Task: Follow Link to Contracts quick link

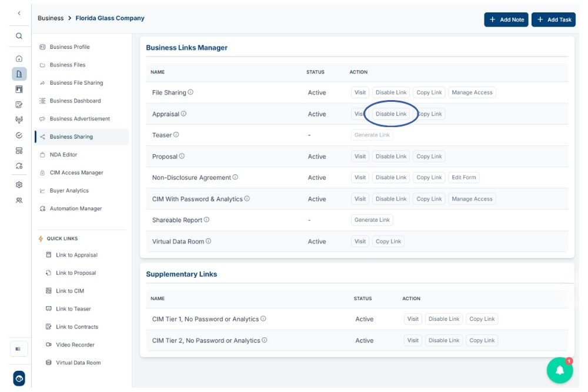Action: [72, 327]
